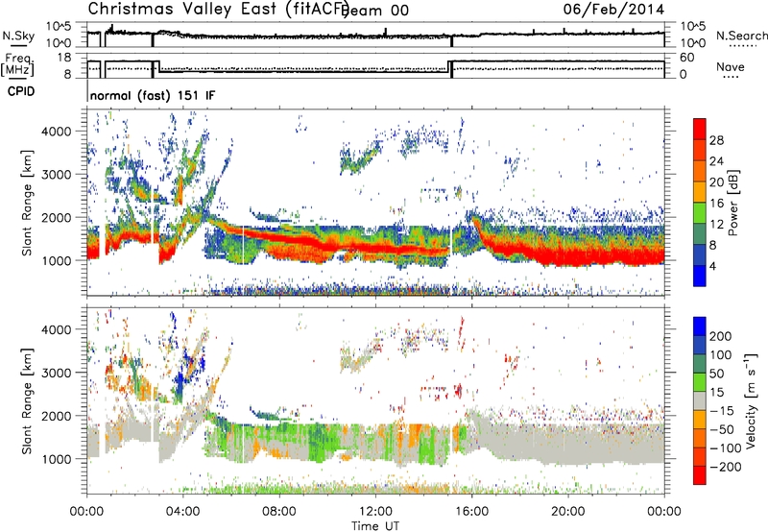Pick the grey segment of Velocity colorbar
This screenshot has height=532, width=768.
point(700,400)
